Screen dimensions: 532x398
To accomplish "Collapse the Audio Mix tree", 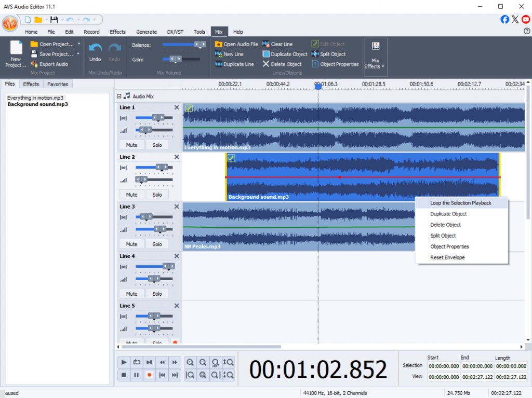I will point(119,96).
